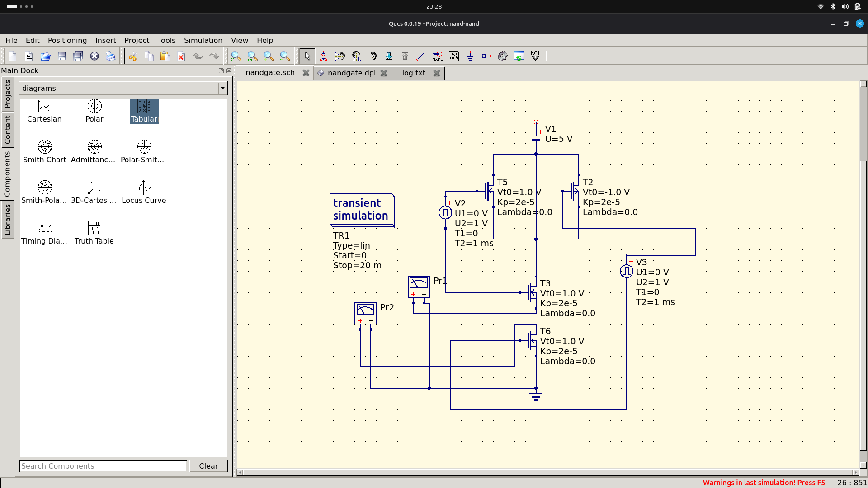Insert a port

(x=486, y=56)
